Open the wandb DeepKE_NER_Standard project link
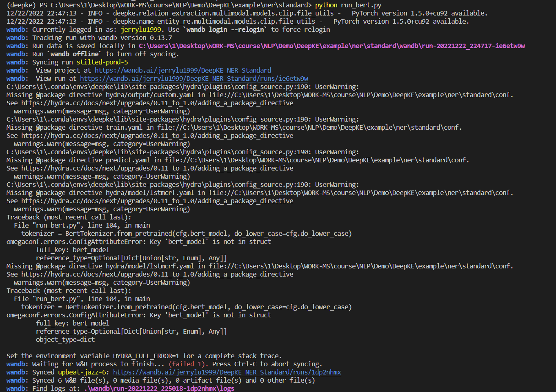556x392 pixels. (x=182, y=70)
